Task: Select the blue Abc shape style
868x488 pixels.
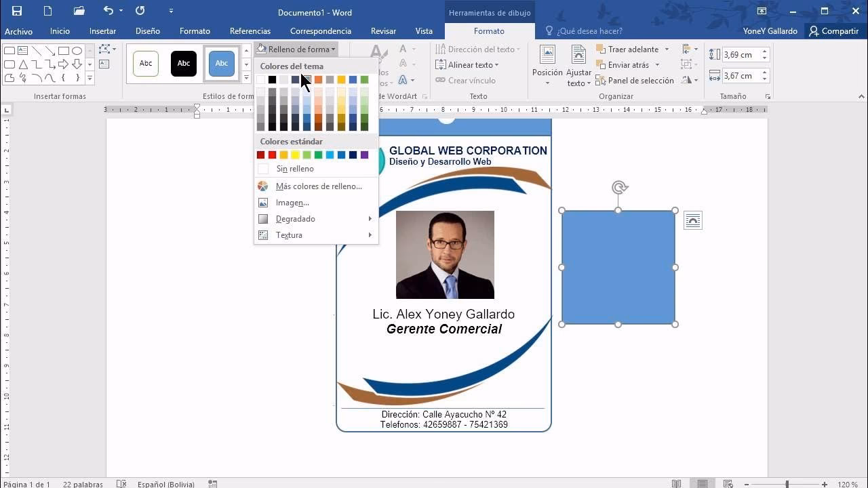Action: (x=222, y=64)
